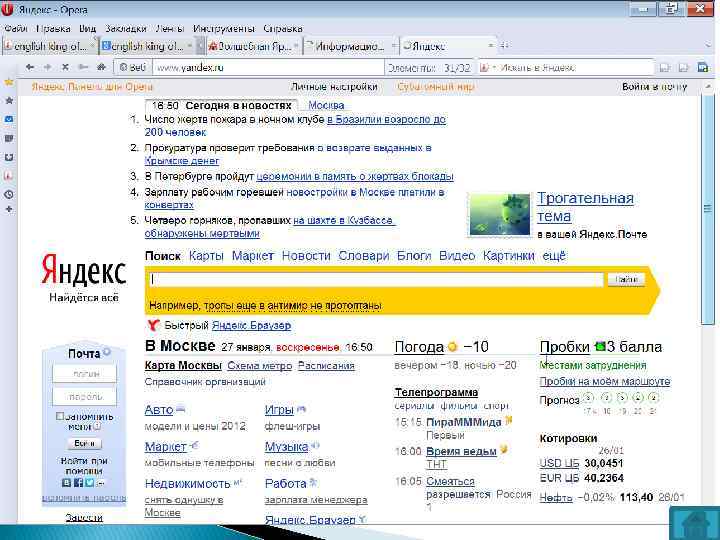Open the Downloads panel icon in sidebar
720x540 pixels.
point(9,157)
